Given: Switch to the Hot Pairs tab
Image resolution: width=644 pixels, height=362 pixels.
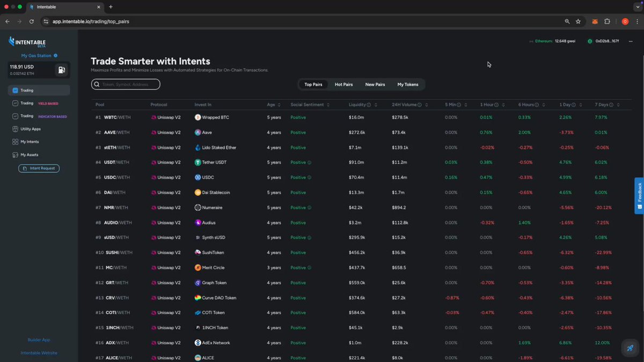Looking at the screenshot, I should tap(343, 84).
